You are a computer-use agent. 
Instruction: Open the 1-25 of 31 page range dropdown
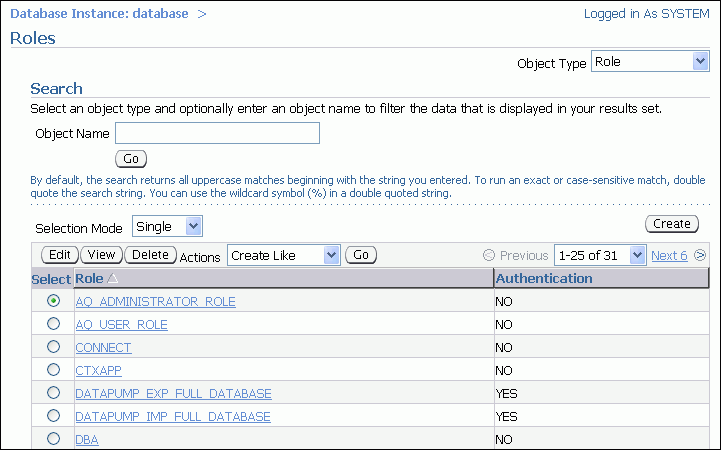pos(600,255)
